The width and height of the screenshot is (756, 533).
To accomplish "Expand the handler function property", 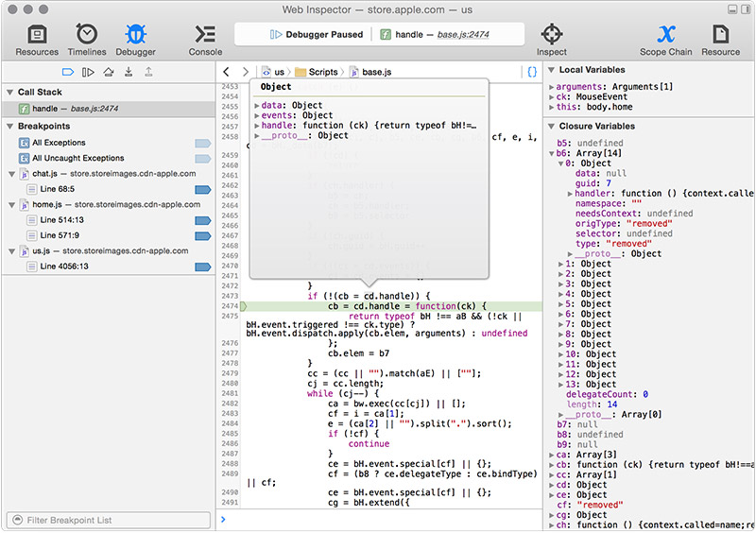I will [570, 194].
